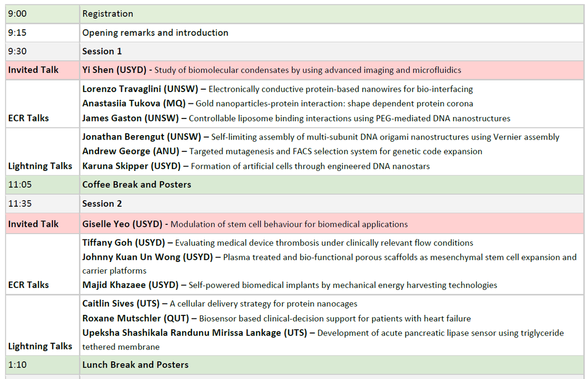
Task: Click Lightning Talks label in Session 2
Action: point(40,346)
